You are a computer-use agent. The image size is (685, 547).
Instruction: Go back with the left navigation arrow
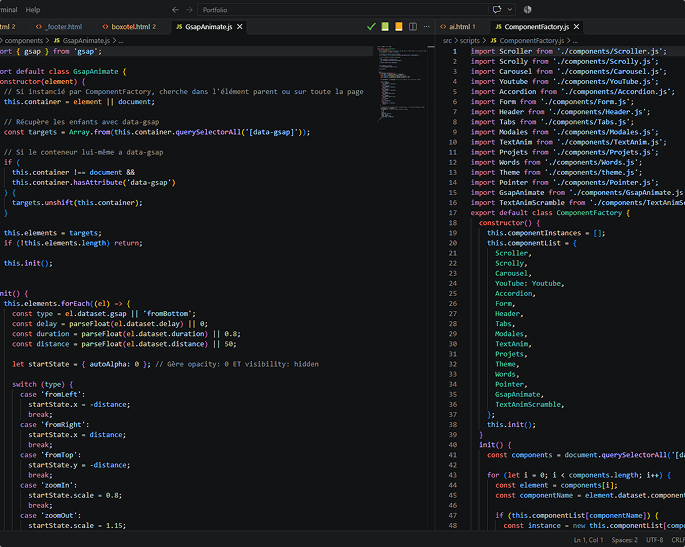(x=175, y=10)
